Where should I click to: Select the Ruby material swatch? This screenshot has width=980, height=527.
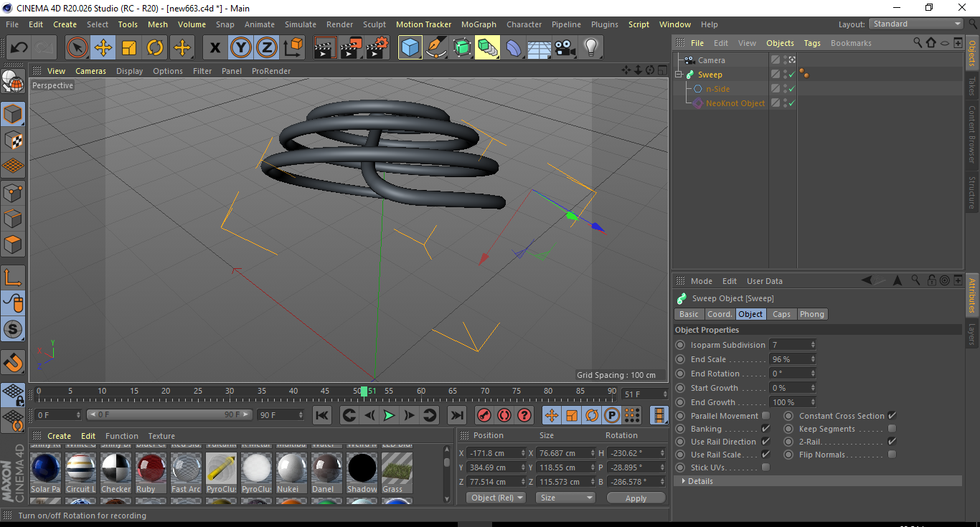151,467
